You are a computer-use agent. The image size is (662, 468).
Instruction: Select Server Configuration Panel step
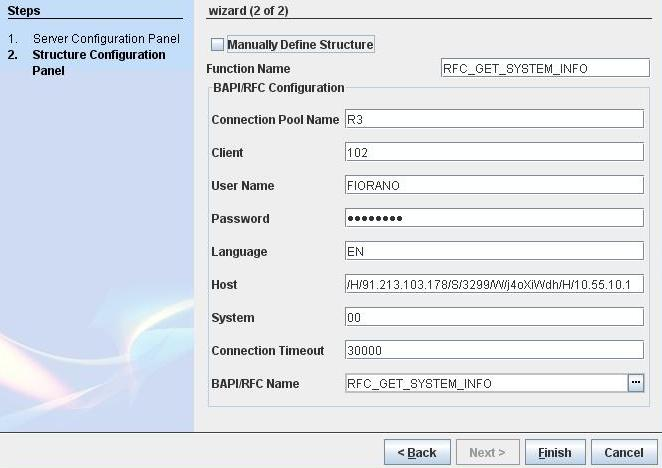pos(106,39)
